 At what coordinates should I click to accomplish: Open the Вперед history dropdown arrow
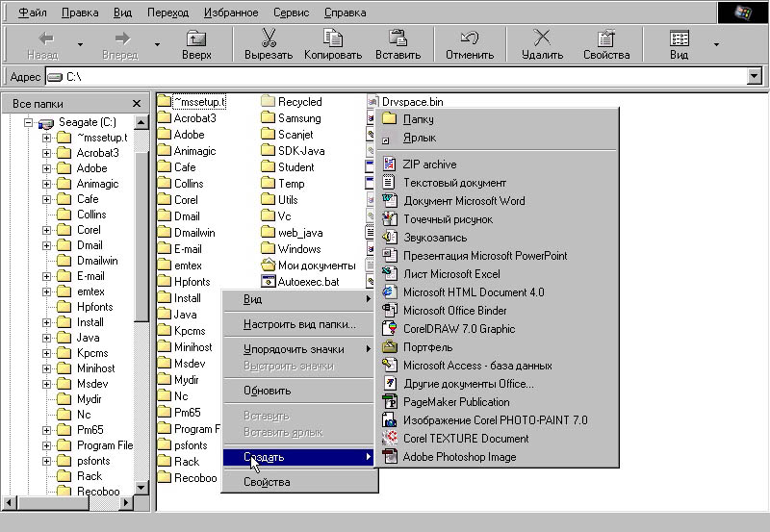click(157, 44)
